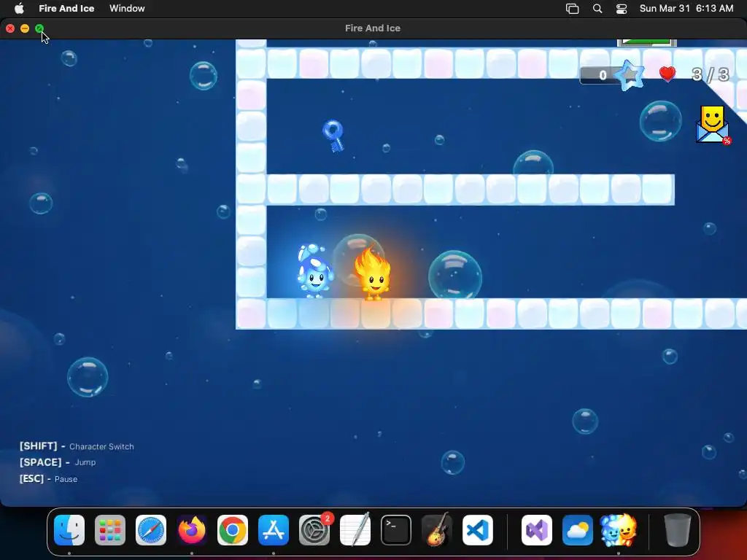
Task: Open the Fire And Ice app menu
Action: coord(66,8)
